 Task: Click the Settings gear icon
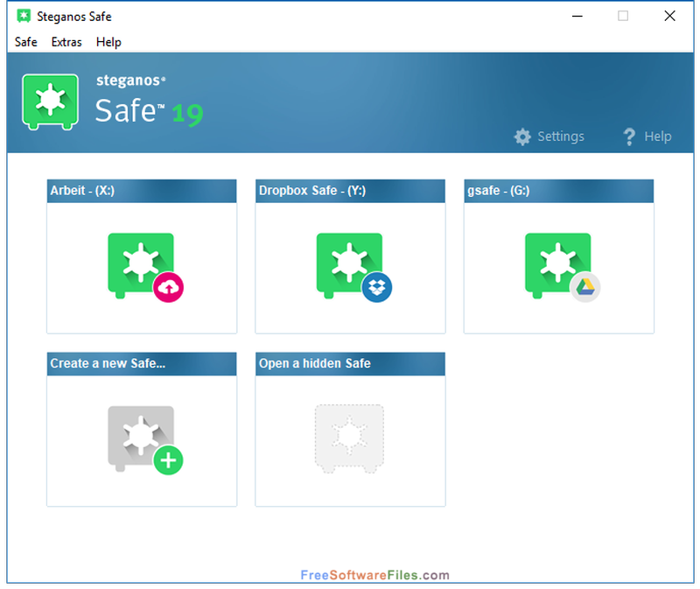pos(522,137)
